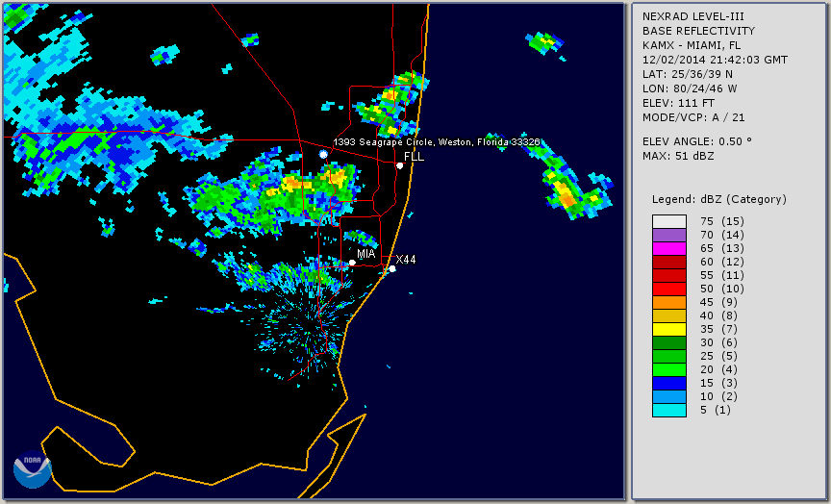This screenshot has width=831, height=504.
Task: Click the 'FLL' map label
Action: click(x=414, y=157)
